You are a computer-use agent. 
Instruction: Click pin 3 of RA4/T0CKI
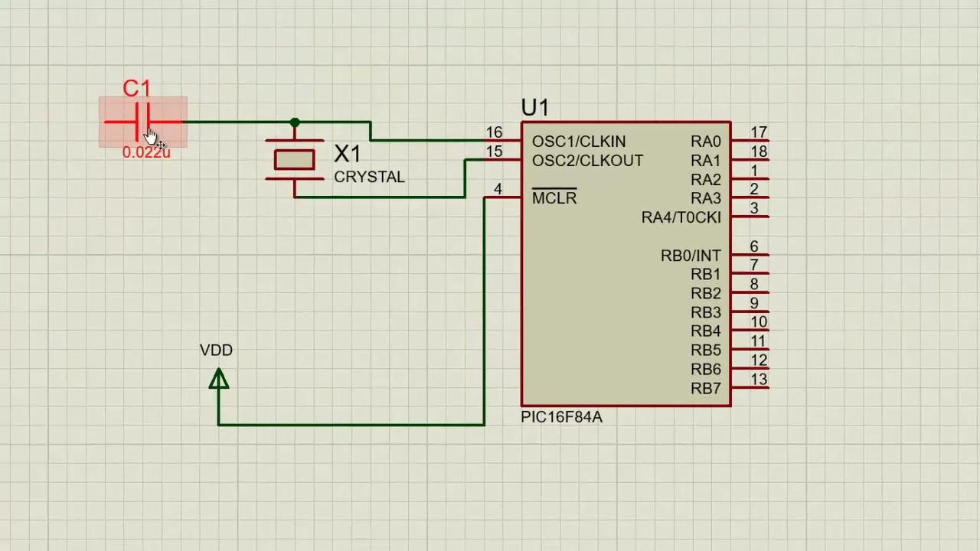coord(750,217)
